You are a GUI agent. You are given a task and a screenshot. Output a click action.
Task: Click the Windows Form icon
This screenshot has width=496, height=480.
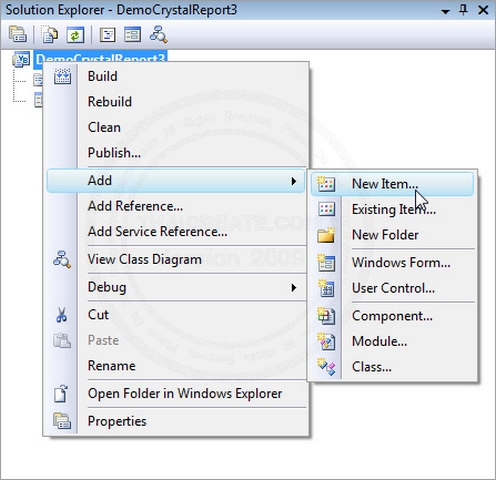(326, 263)
